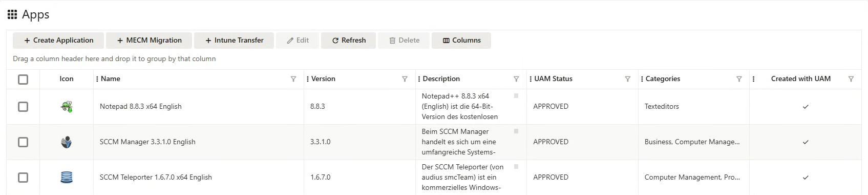868x195 pixels.
Task: Open the Categories column filter
Action: [x=739, y=79]
